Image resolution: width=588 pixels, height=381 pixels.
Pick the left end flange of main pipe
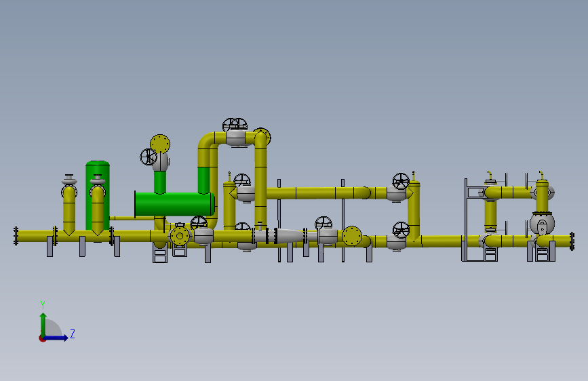click(x=16, y=236)
